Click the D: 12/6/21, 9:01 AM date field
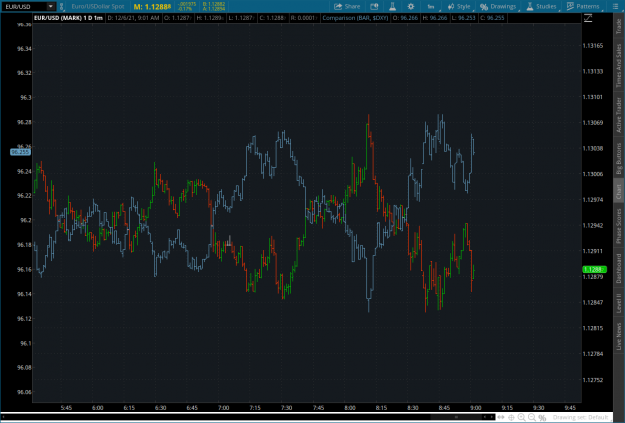Image resolution: width=625 pixels, height=423 pixels. (x=134, y=18)
